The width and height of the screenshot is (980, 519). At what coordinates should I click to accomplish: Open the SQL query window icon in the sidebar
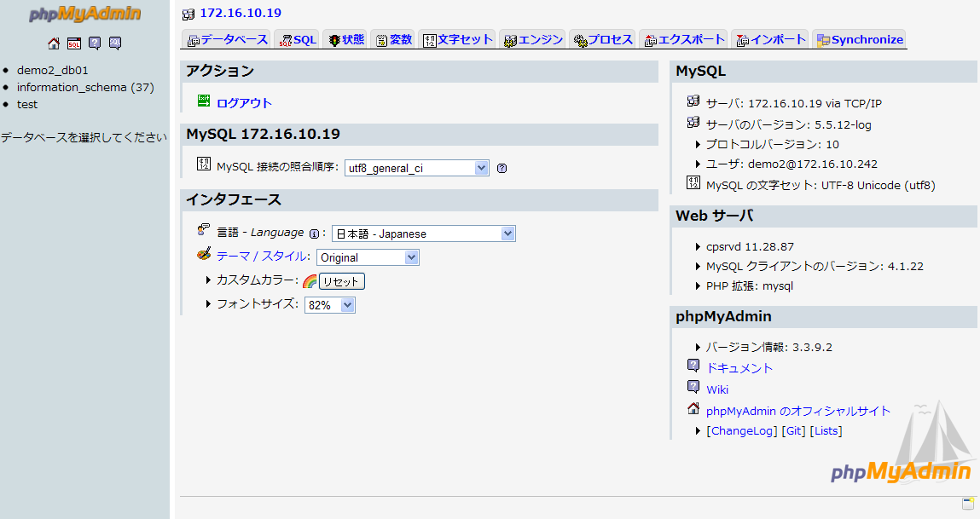tap(74, 43)
